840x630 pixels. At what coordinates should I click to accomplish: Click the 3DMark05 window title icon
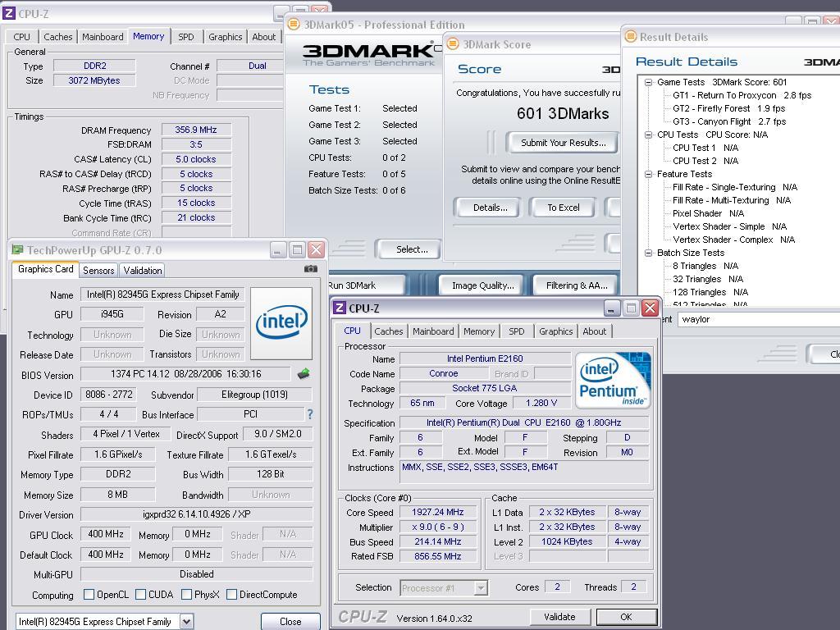click(293, 24)
